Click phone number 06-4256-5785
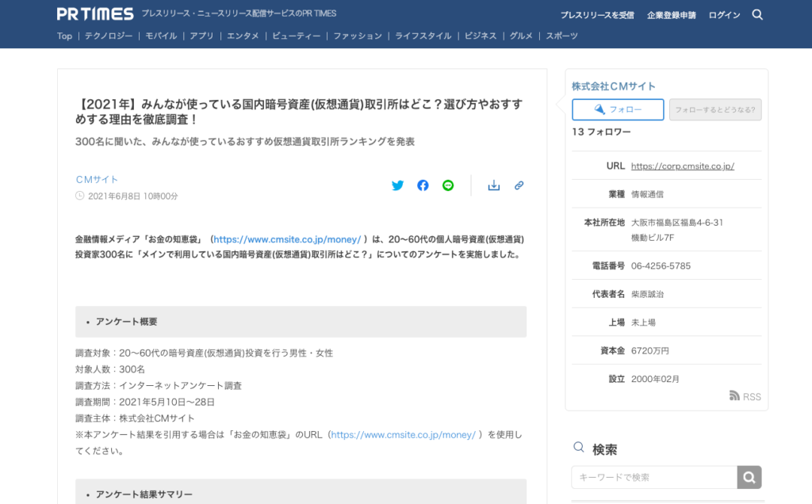812x504 pixels. coord(661,266)
